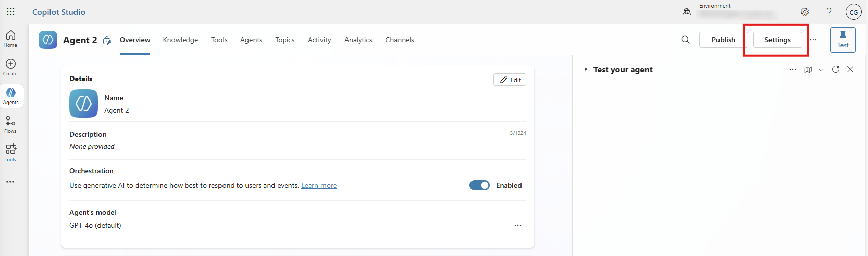Click the Copilot Studio title
The height and width of the screenshot is (256, 868).
pyautogui.click(x=59, y=12)
